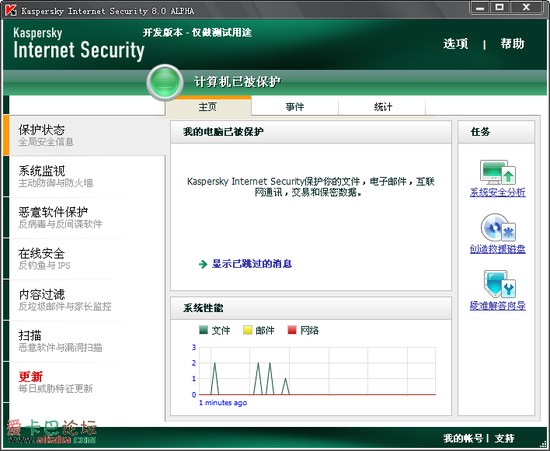Click the Create Rescue Disk CD icon
Viewport: 550px width, 451px height.
(x=498, y=228)
